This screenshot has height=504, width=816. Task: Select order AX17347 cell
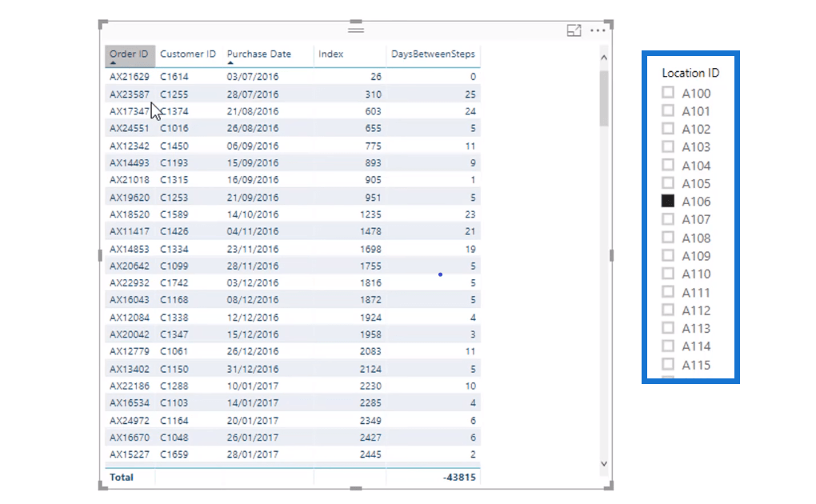130,111
